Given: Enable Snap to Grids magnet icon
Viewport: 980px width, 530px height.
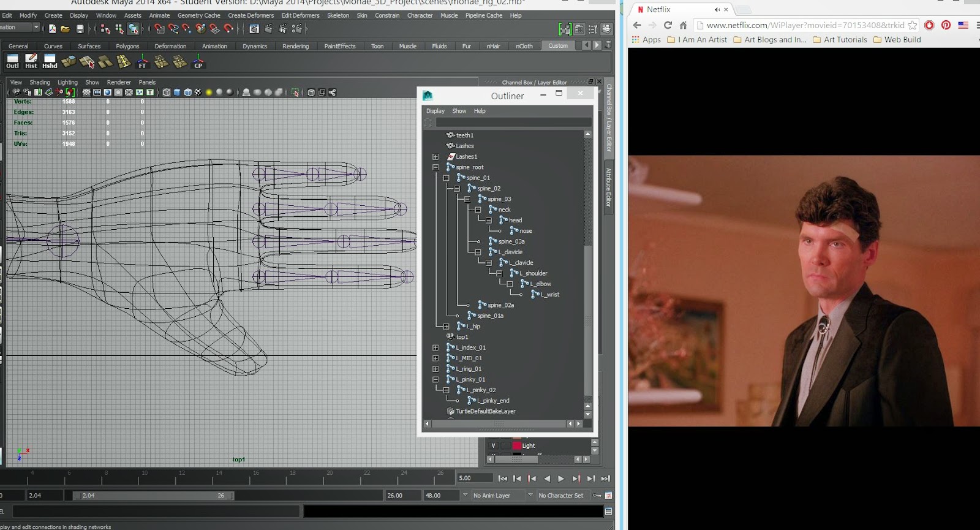Looking at the screenshot, I should (159, 29).
